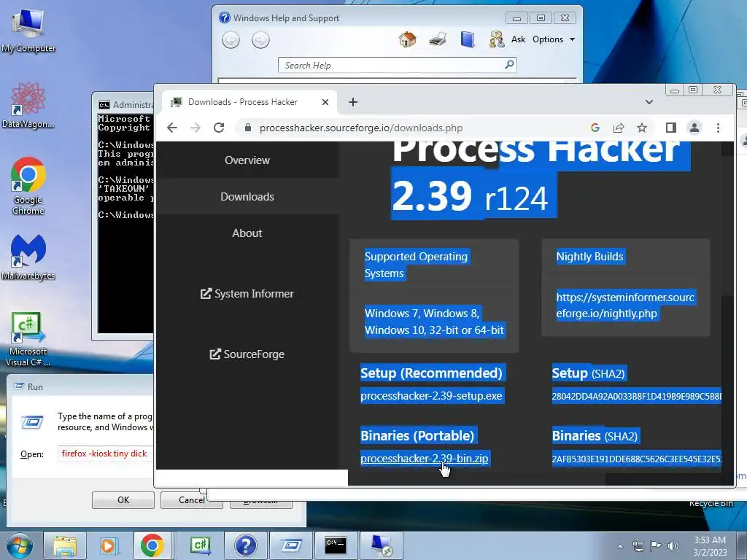
Task: Toggle Chrome side panel icon
Action: 671,128
